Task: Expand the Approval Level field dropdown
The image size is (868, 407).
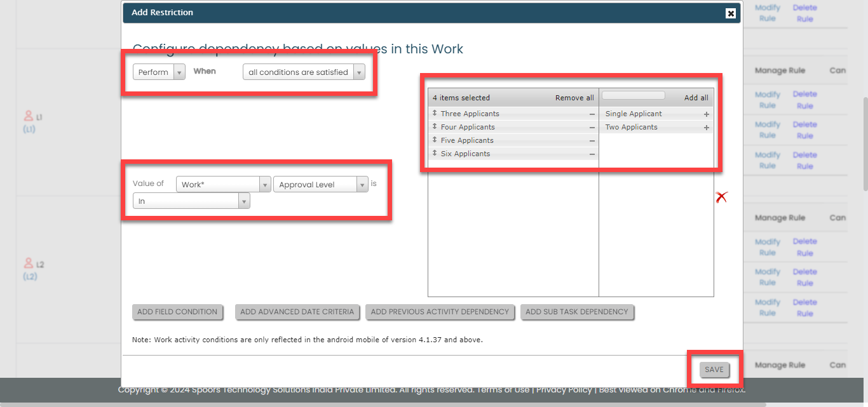Action: click(320, 185)
